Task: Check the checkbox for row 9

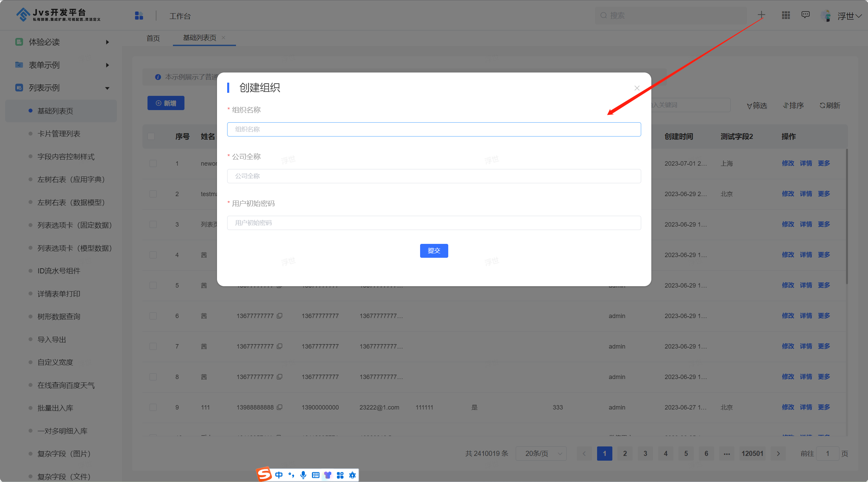Action: click(153, 407)
